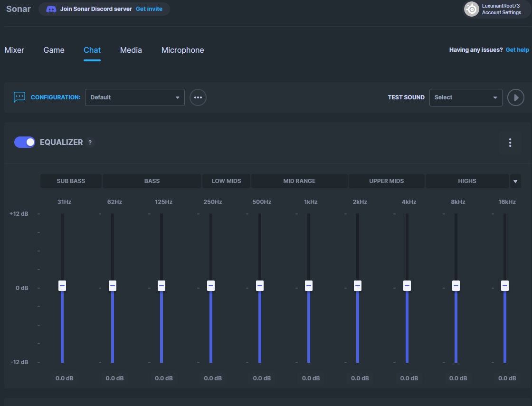Click the SteelSeries account avatar icon
Screen dimensions: 532x406
471,9
